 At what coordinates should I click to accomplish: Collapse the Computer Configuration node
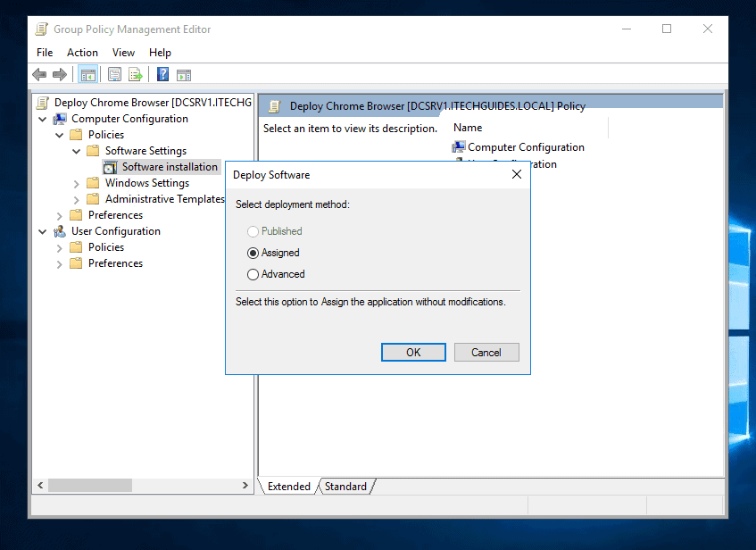point(43,119)
